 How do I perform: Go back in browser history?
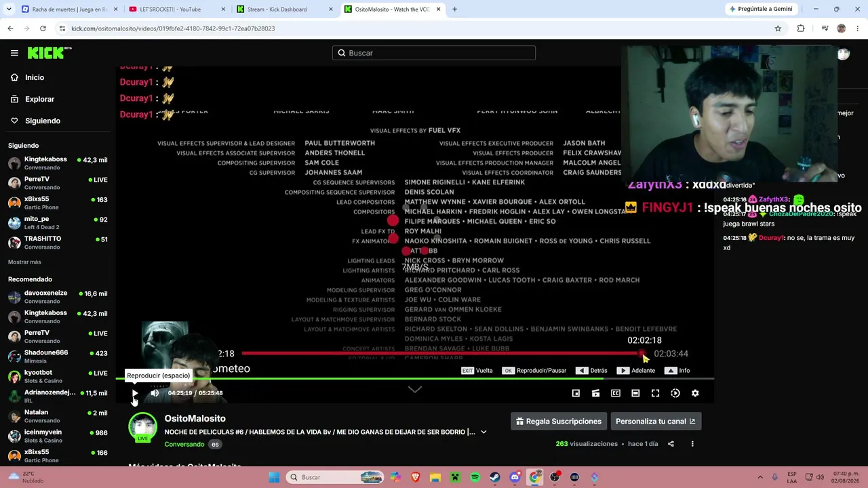10,28
